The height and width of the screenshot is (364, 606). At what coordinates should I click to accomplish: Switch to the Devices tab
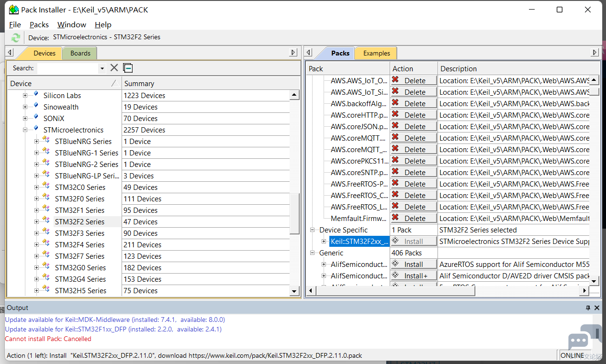coord(45,53)
